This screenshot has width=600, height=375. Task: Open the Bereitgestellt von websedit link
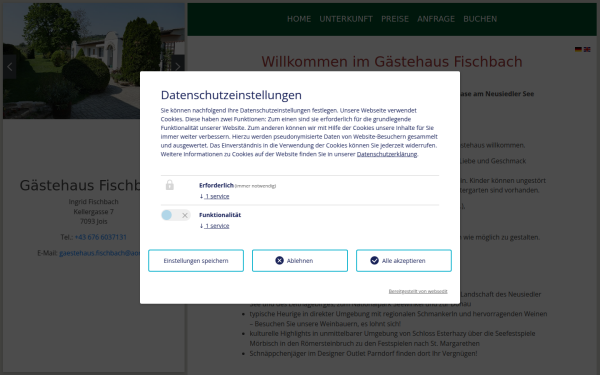(418, 291)
